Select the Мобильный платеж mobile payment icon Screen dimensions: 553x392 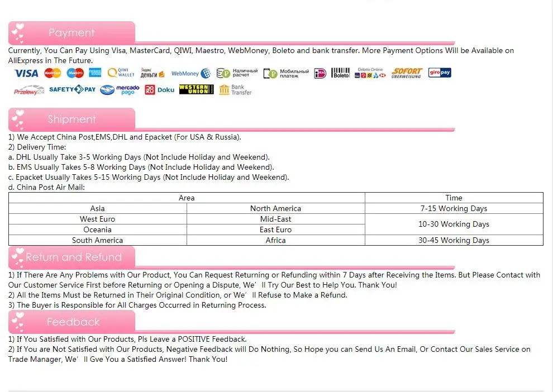tap(286, 73)
